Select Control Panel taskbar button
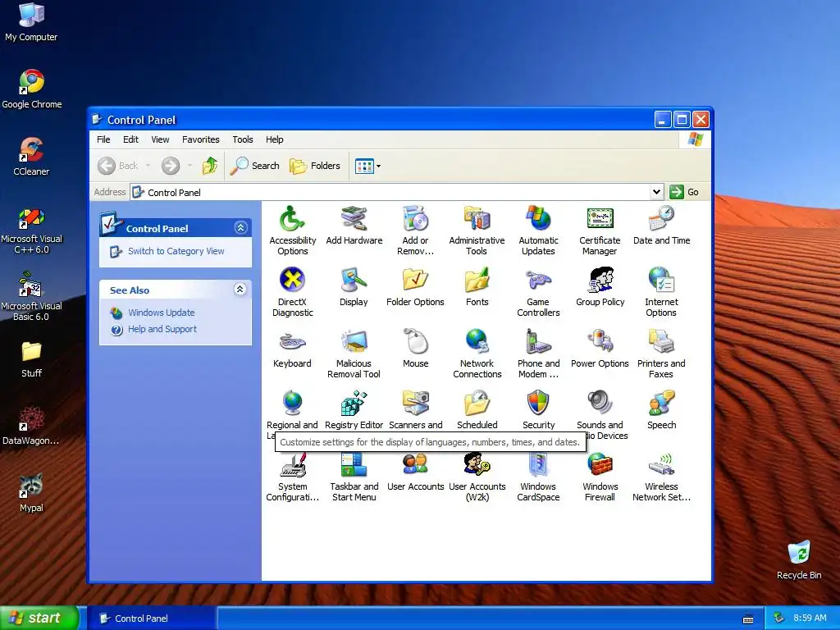Image resolution: width=840 pixels, height=630 pixels. coord(152,619)
